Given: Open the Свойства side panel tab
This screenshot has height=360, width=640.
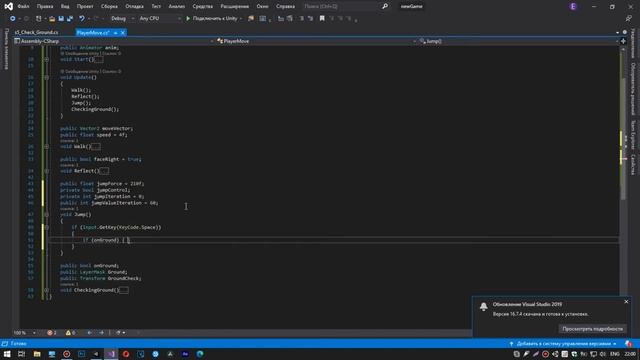Looking at the screenshot, I should click(x=633, y=165).
